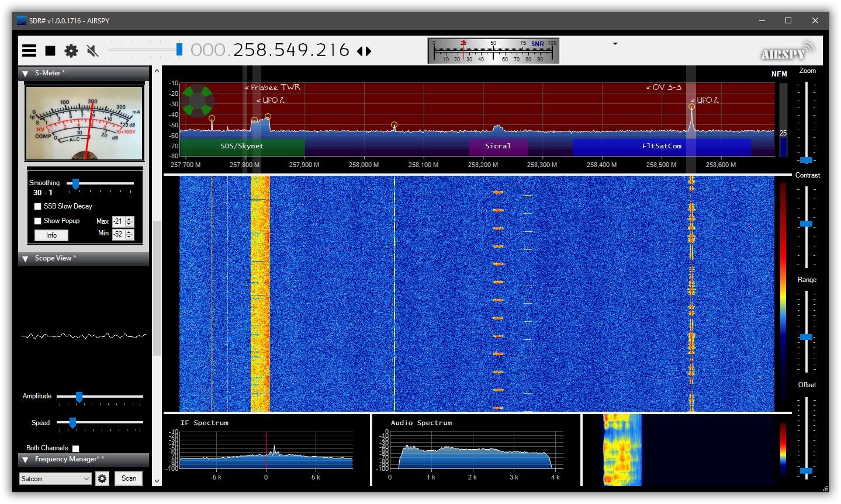Screen dimensions: 841x504
Task: Open the hamburger menu
Action: click(x=29, y=50)
